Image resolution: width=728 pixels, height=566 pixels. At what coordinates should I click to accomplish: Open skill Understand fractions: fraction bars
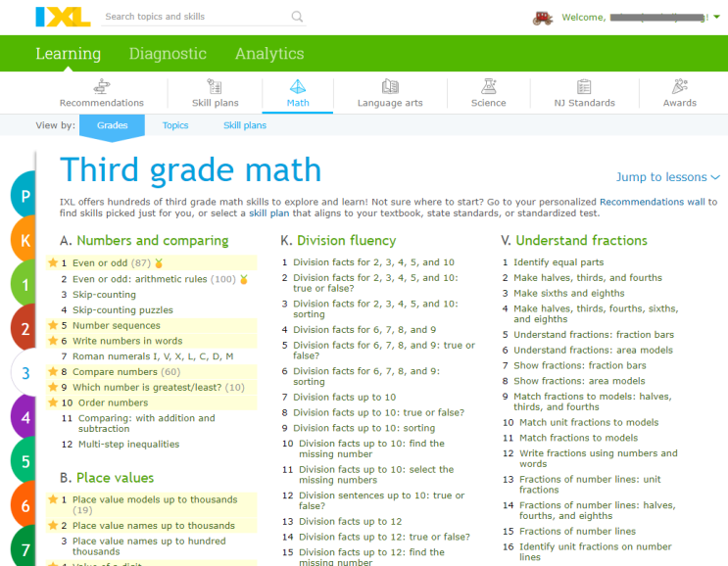coord(594,335)
